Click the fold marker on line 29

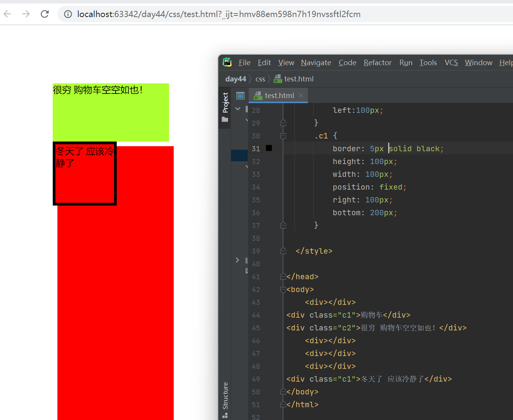[283, 123]
